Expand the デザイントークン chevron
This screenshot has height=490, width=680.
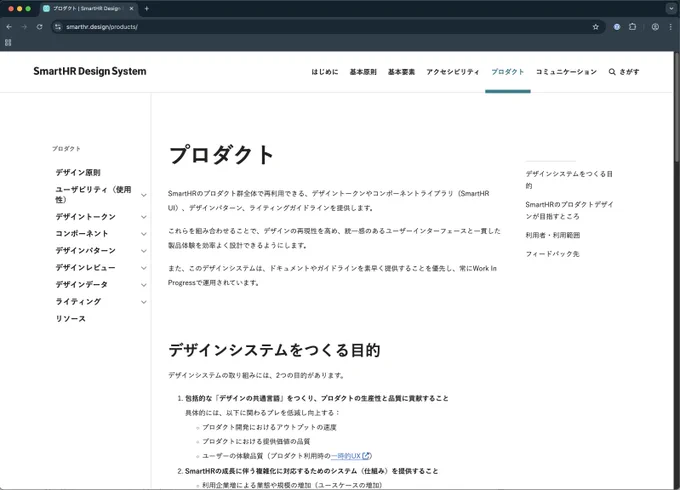(144, 217)
